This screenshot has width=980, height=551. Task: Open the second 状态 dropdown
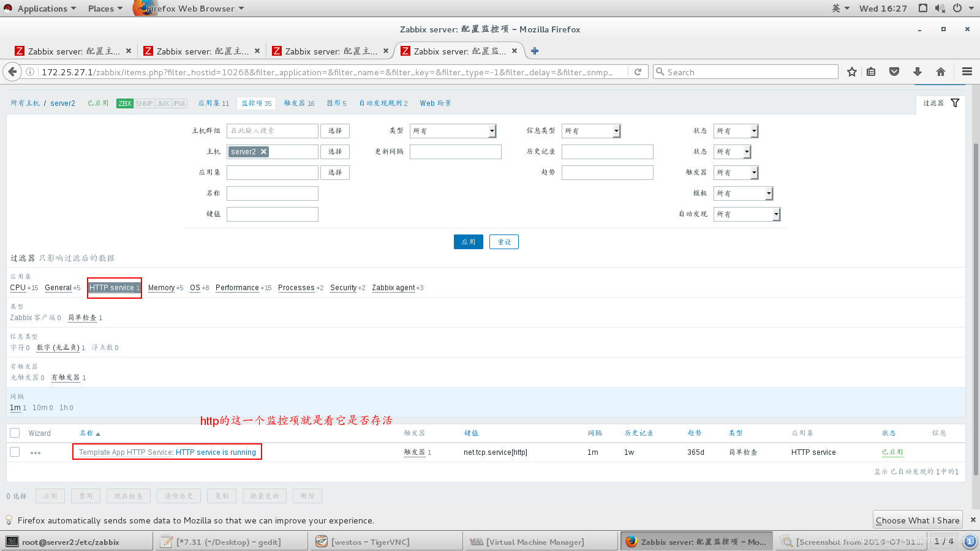coord(733,152)
